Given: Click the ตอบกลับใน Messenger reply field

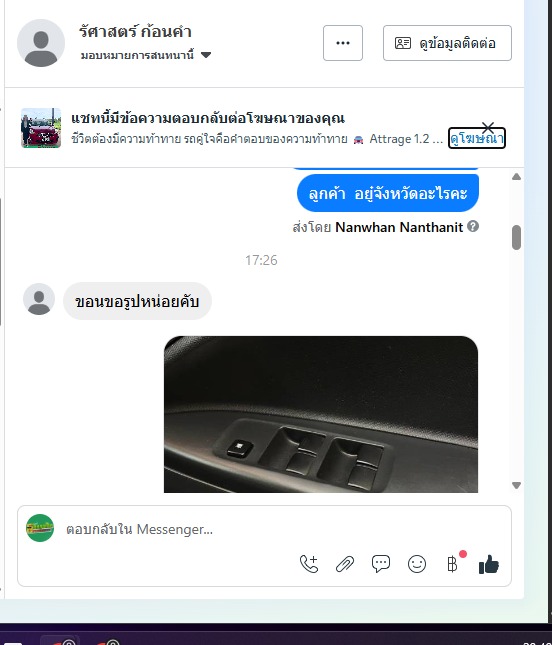Looking at the screenshot, I should (x=263, y=529).
